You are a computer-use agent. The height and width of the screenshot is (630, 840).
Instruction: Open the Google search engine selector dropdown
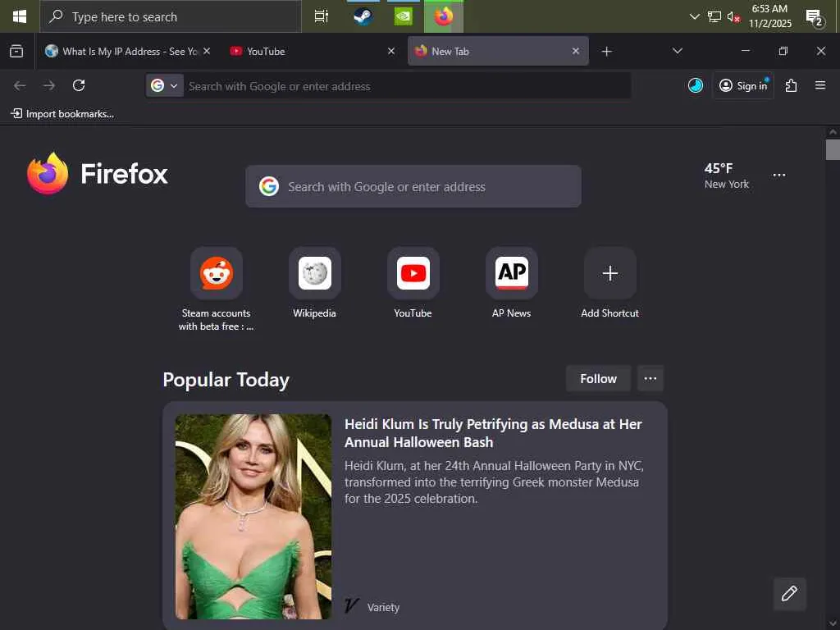[164, 85]
